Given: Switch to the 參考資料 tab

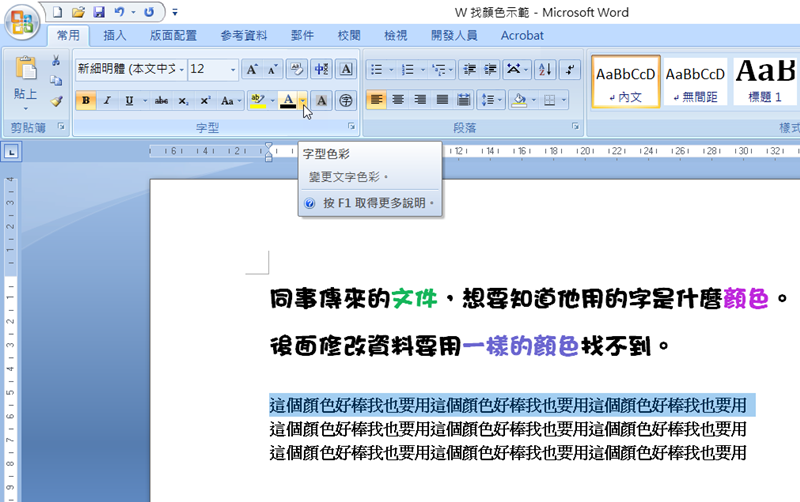Looking at the screenshot, I should pyautogui.click(x=243, y=35).
